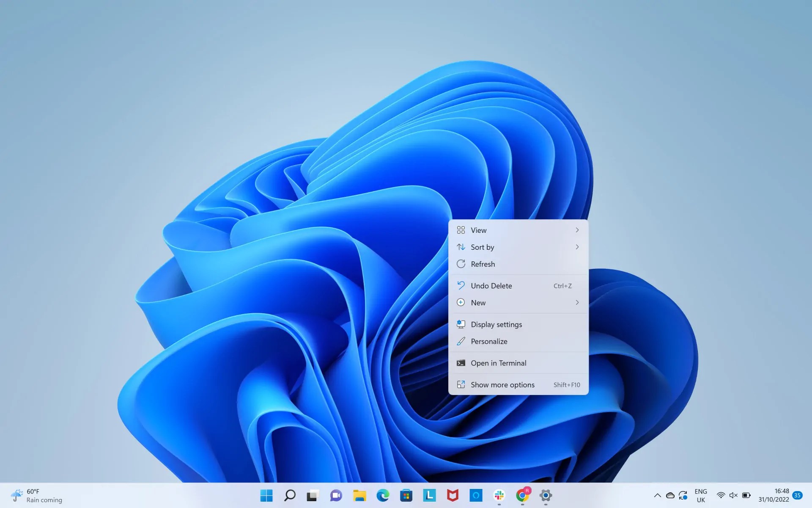Switch ENG UK input language indicator

pos(700,495)
